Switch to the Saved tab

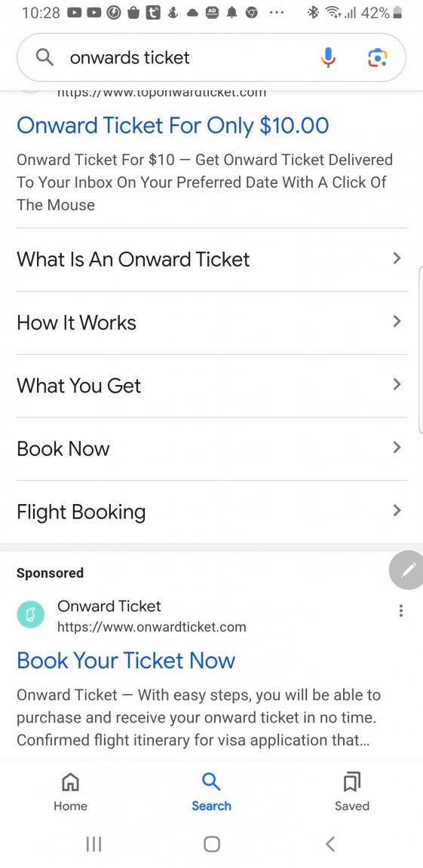point(352,791)
